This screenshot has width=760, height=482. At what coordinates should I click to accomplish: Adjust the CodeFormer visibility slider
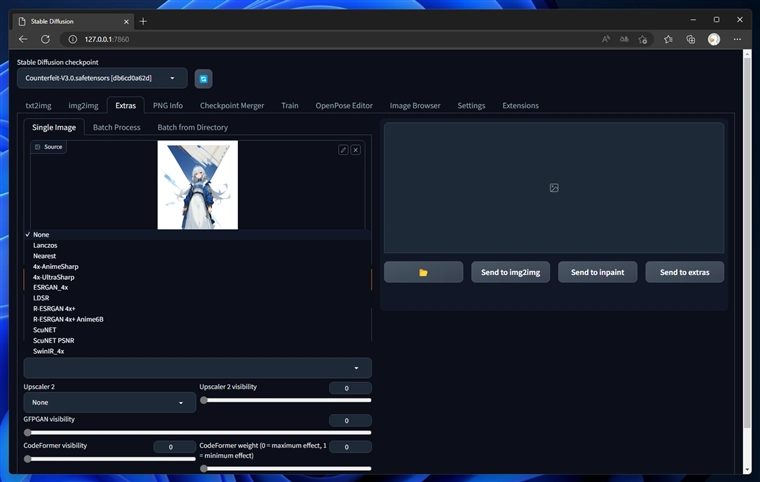110,459
